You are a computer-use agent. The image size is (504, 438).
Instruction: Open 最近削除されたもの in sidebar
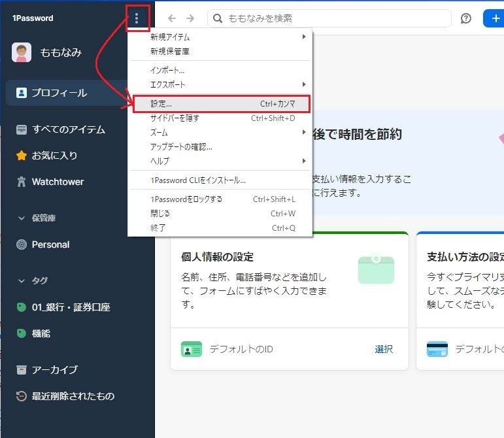[x=73, y=396]
